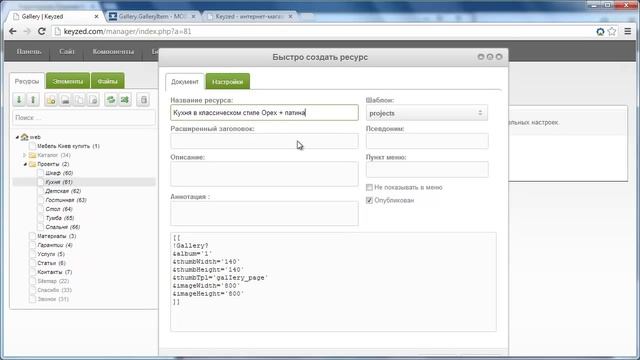Image resolution: width=640 pixels, height=360 pixels.
Task: Select the Ресурсы tab in the left panel
Action: [27, 81]
